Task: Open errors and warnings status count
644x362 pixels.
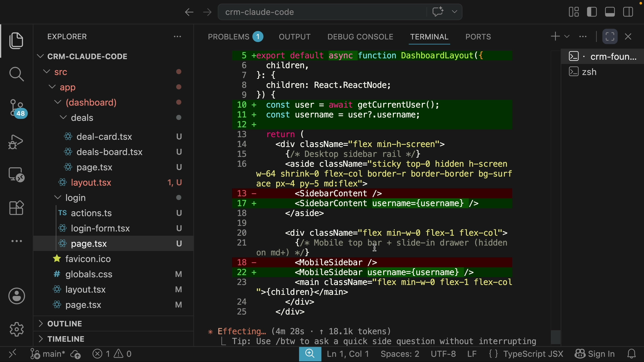Action: tap(112, 354)
